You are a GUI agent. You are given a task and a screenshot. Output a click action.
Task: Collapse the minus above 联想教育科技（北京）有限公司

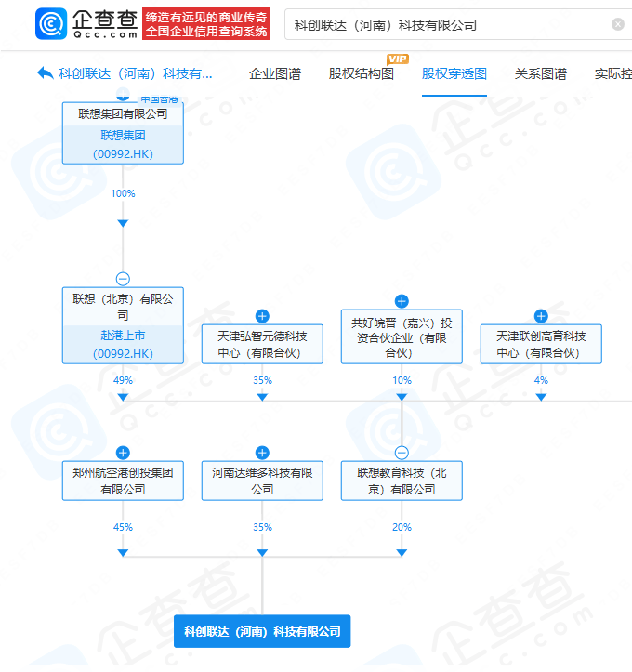pos(402,453)
